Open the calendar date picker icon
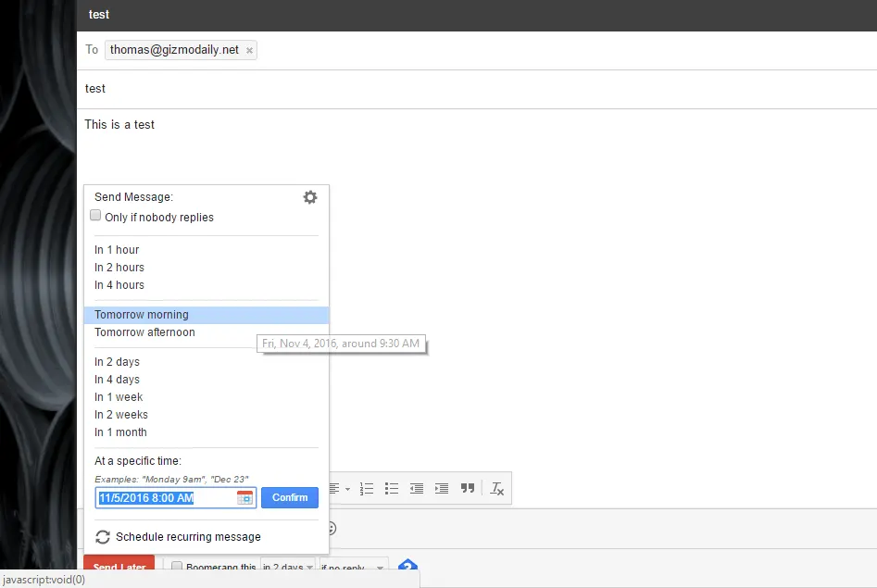877x588 pixels. click(x=245, y=497)
